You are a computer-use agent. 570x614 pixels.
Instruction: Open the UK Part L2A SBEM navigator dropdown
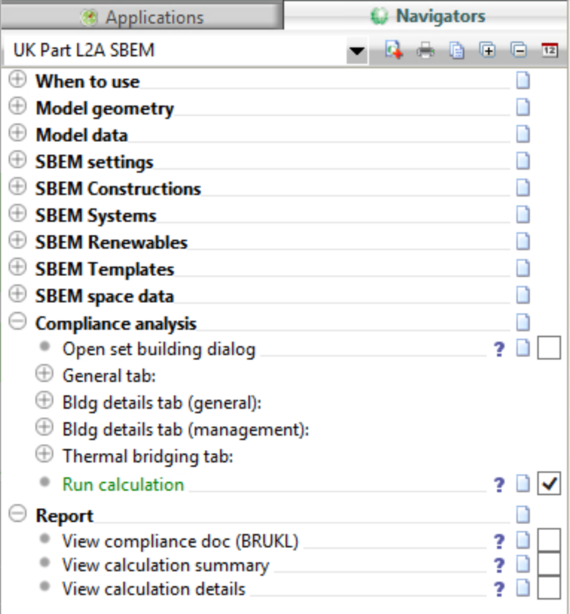357,51
